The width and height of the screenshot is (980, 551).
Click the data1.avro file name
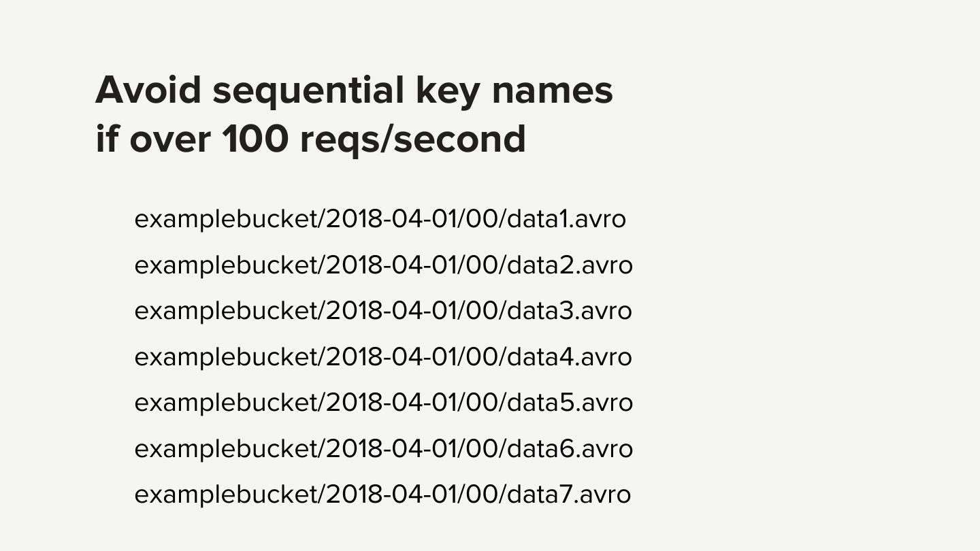pyautogui.click(x=566, y=219)
